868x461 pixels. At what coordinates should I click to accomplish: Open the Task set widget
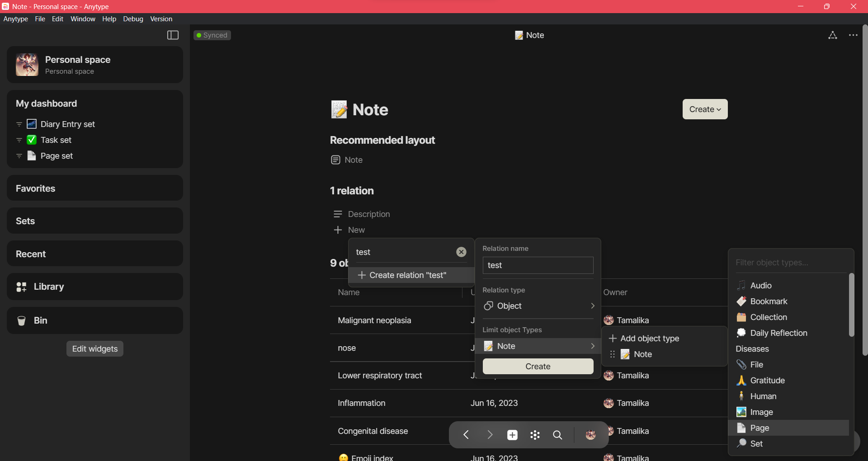tap(56, 140)
